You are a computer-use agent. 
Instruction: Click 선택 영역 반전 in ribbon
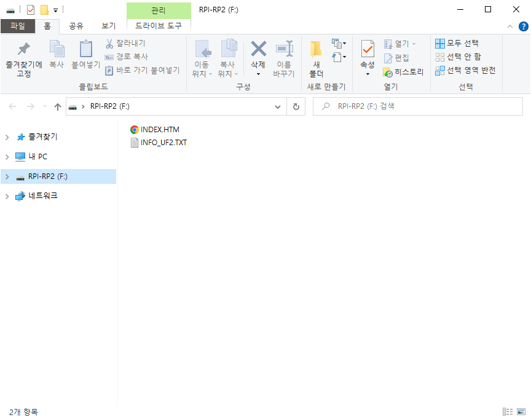point(465,70)
